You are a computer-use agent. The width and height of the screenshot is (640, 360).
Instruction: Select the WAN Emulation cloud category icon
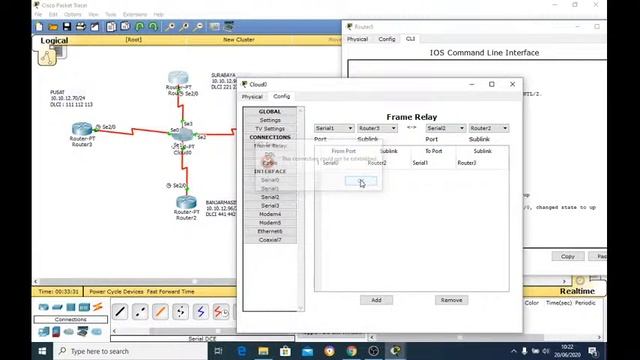(69, 331)
